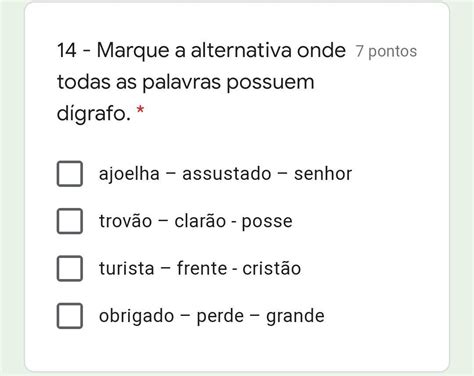474x376 pixels.
Task: Check the box for ajoelha – assustado – senhor
Action: [70, 174]
